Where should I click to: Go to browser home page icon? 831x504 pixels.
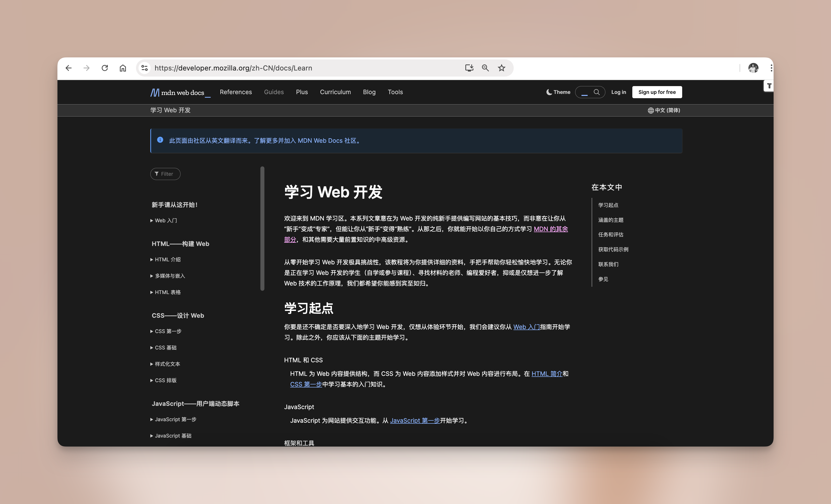coord(123,68)
